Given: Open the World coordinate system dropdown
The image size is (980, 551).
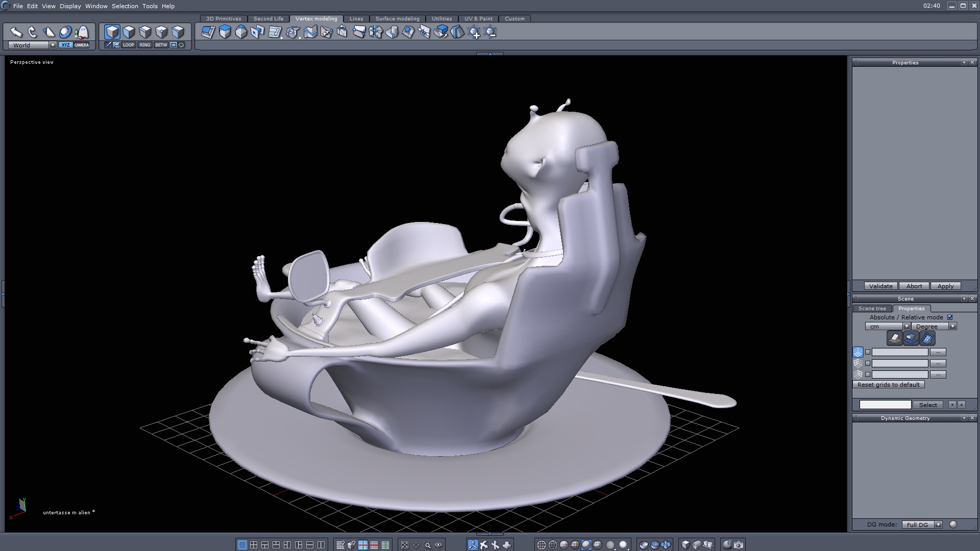Looking at the screenshot, I should (53, 45).
